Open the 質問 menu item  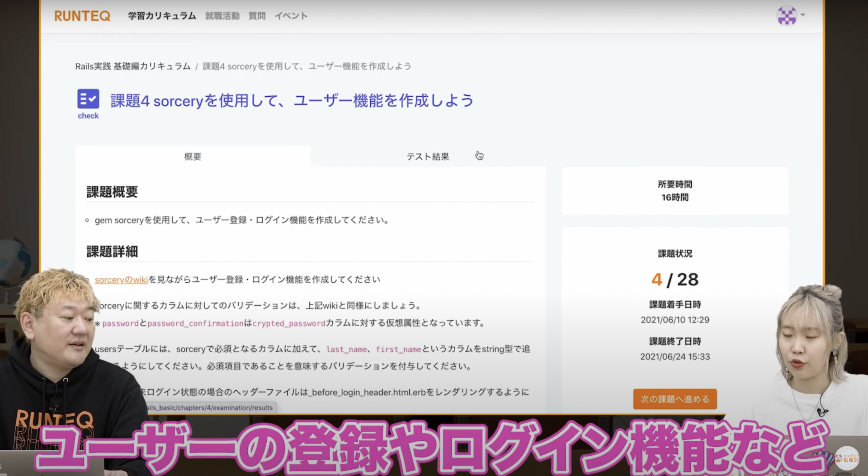click(257, 16)
